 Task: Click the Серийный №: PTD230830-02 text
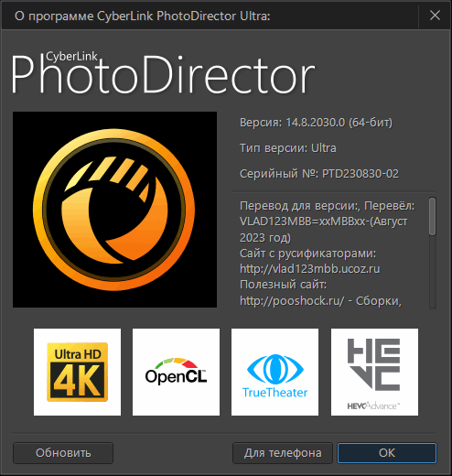coord(319,174)
